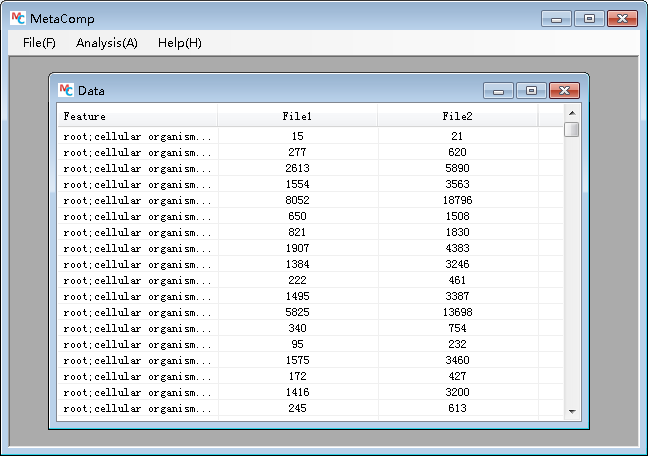This screenshot has width=648, height=456.
Task: Click the scroll up arrow in Data table
Action: click(571, 113)
